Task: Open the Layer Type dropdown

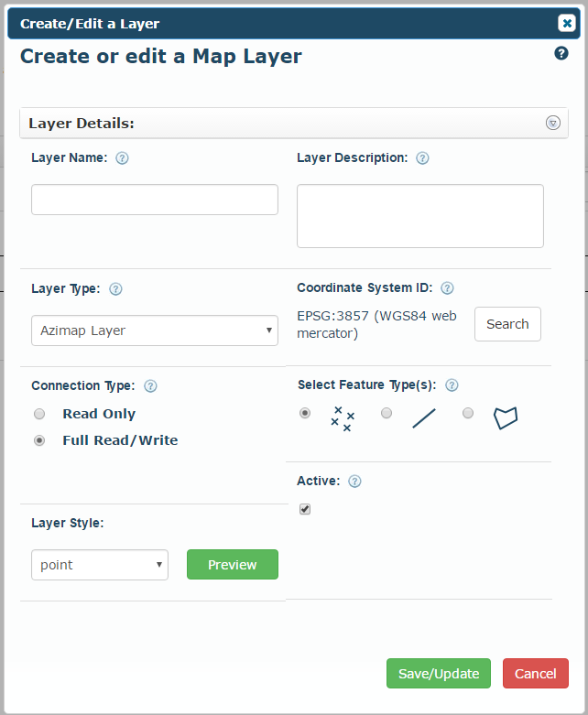Action: (155, 330)
